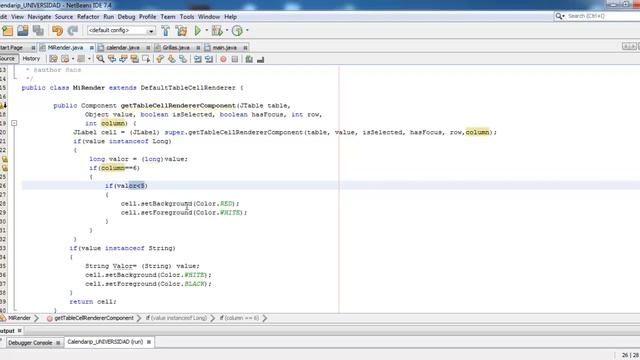Open the Help menu
The image size is (640, 360).
(x=230, y=17)
